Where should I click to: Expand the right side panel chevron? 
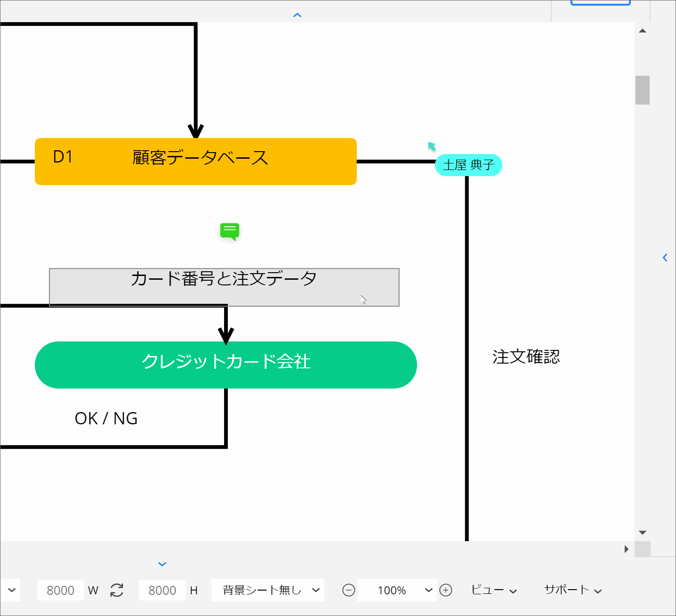665,258
